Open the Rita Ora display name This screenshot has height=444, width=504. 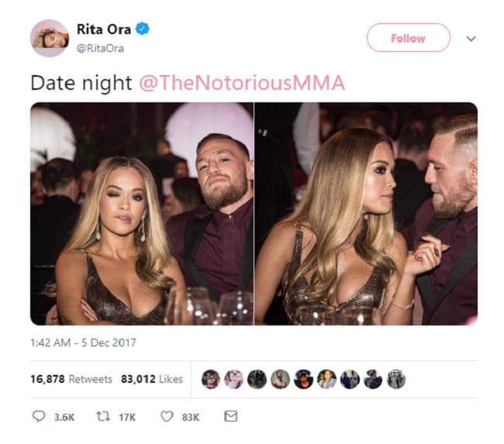coord(104,29)
